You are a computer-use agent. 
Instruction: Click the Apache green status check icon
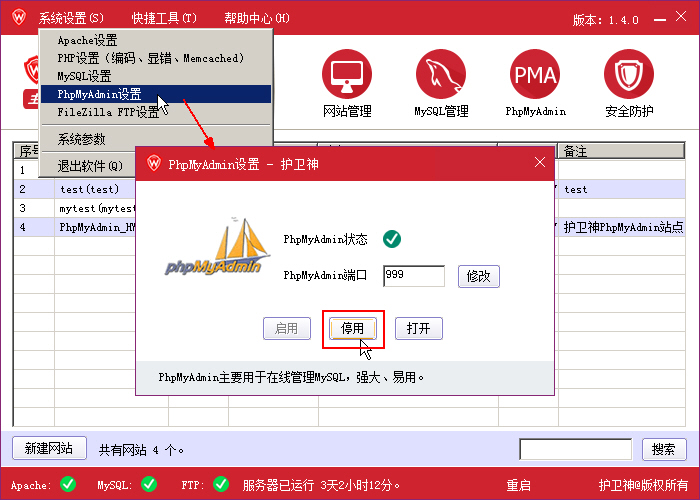coord(68,484)
